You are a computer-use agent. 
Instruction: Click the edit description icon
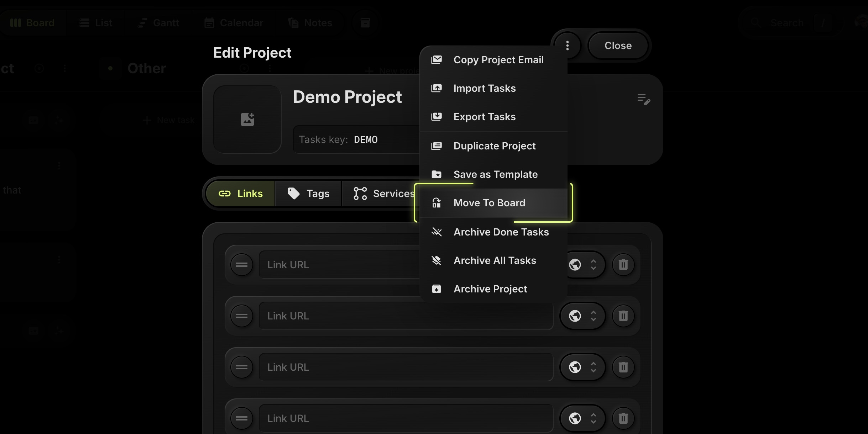(x=643, y=99)
